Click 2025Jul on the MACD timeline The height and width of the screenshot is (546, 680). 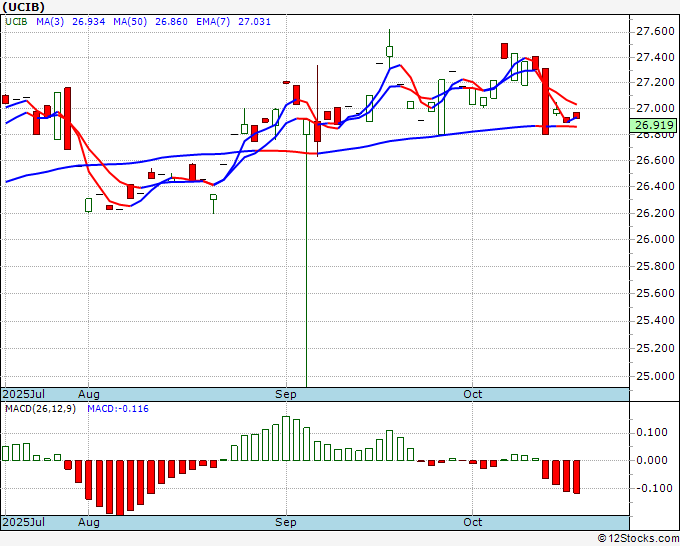(x=24, y=522)
